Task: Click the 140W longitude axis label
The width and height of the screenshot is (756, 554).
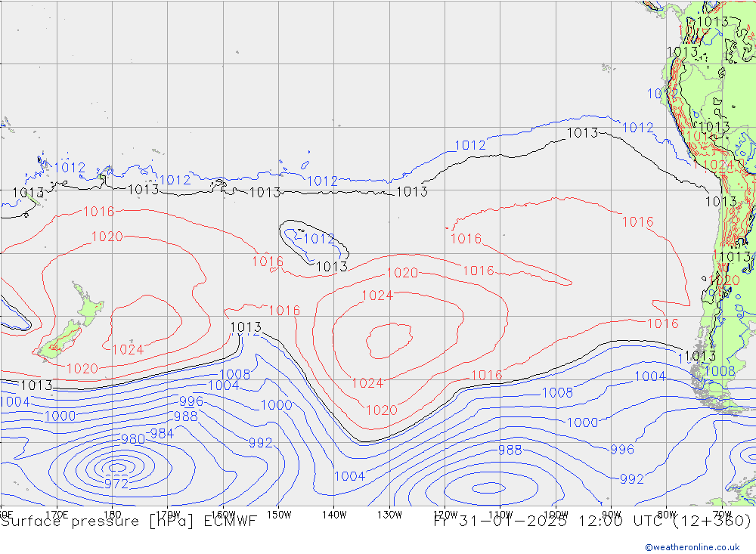Action: (333, 515)
